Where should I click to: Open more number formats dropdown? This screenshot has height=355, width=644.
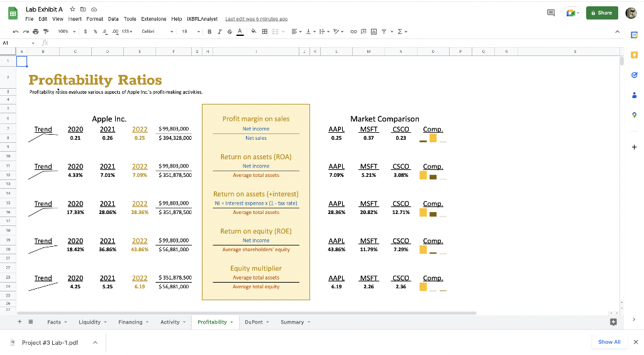127,31
